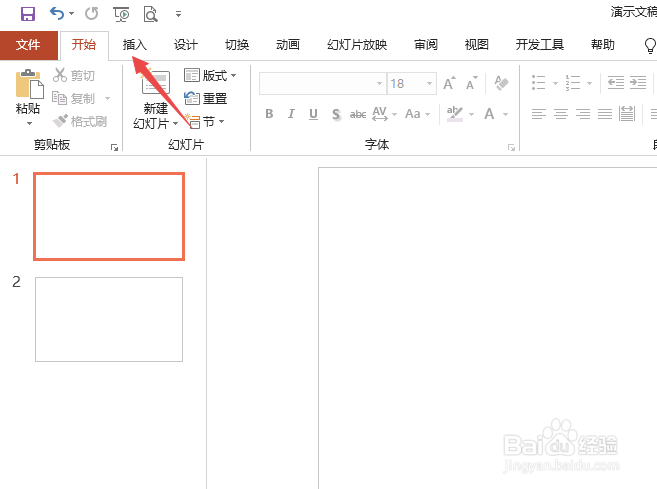Click the 复制 (Copy) button
The image size is (657, 489).
74,98
